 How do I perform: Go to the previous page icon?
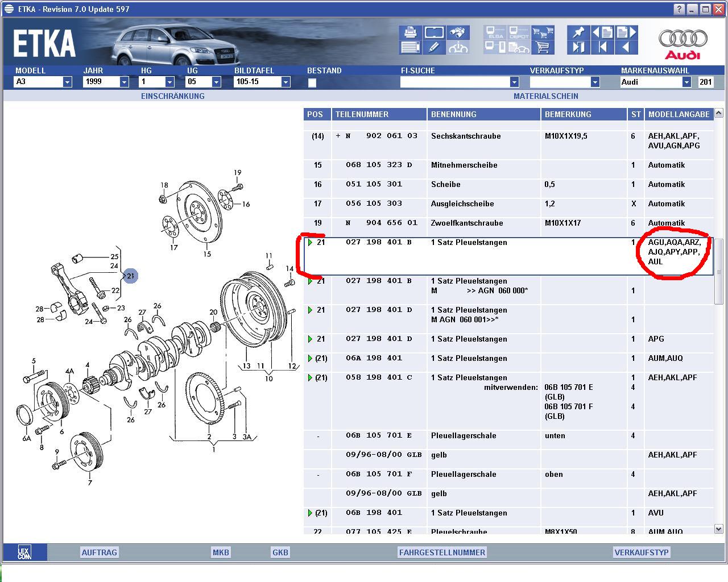[602, 32]
